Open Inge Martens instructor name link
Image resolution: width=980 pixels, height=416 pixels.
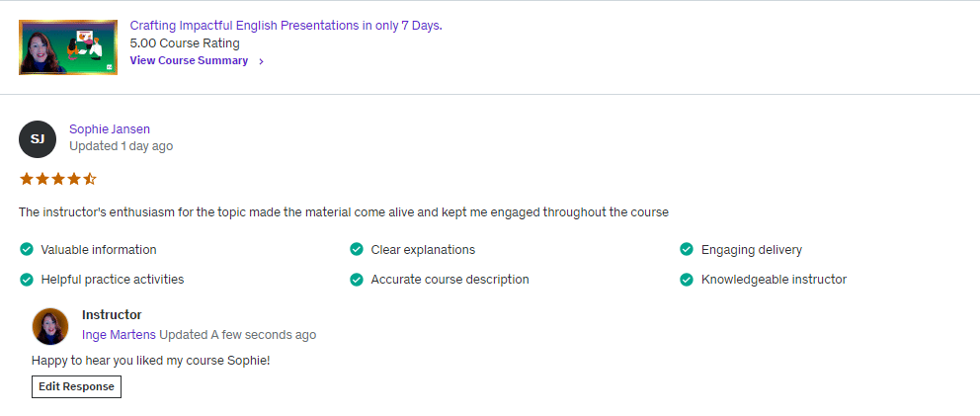tap(119, 335)
